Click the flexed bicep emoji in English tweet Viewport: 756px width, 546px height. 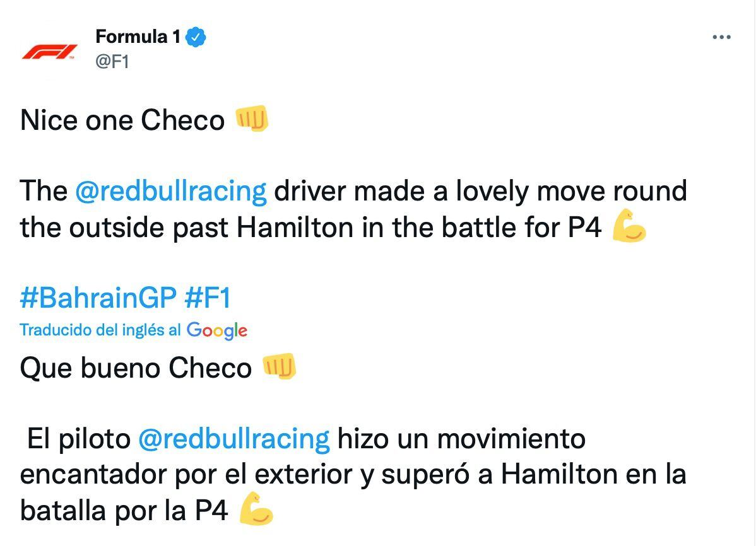click(x=629, y=227)
